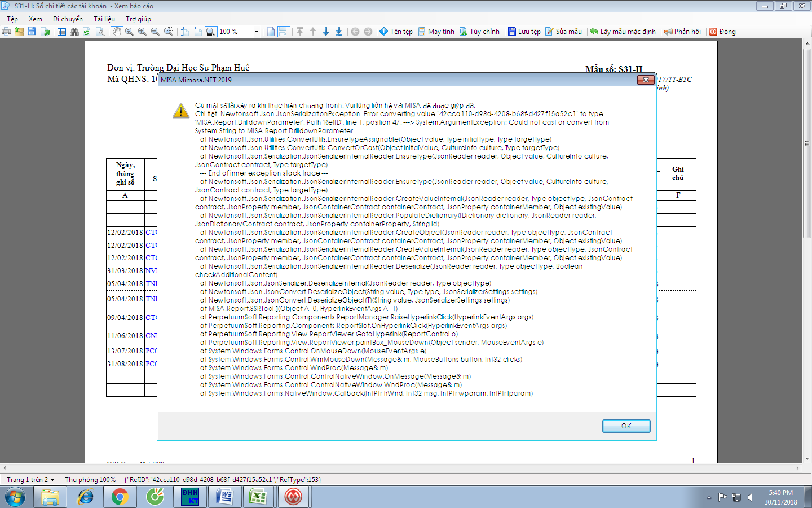Show hidden system tray icons arrow

coord(709,497)
